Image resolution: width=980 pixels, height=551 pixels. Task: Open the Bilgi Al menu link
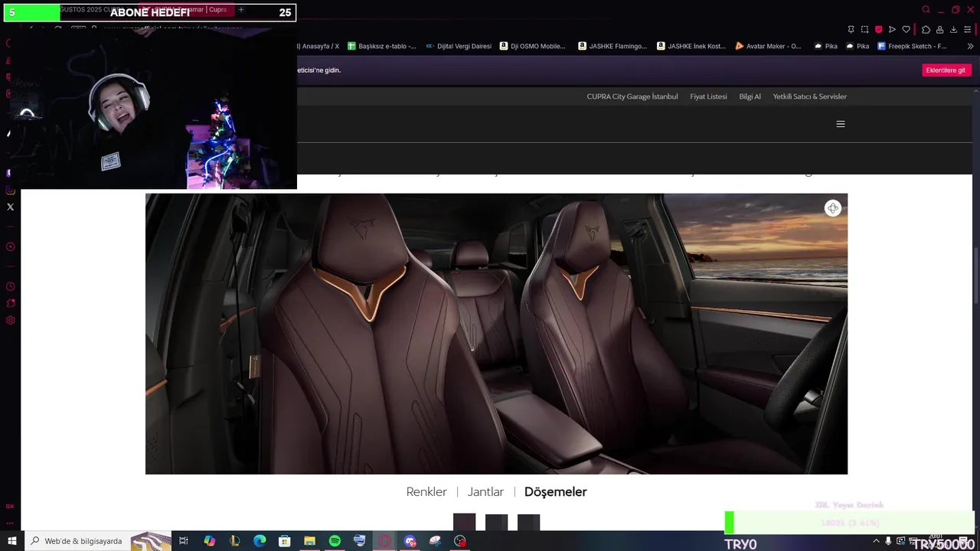click(x=750, y=96)
